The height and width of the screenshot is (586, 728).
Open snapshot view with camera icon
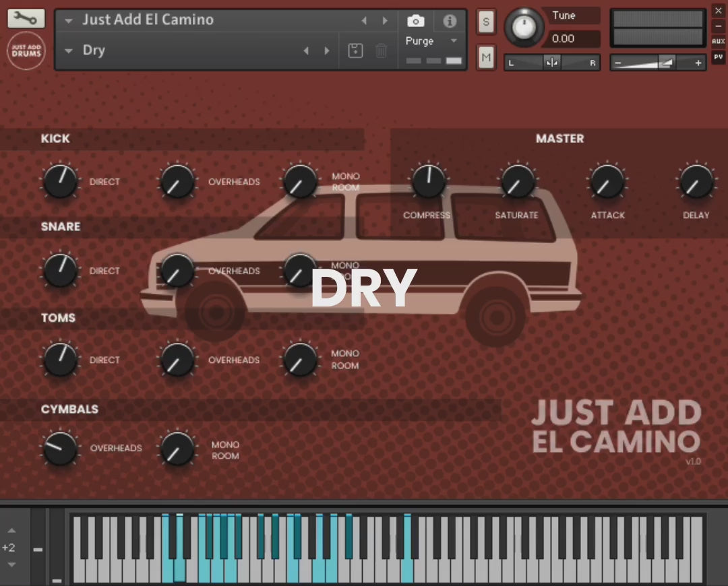tap(415, 21)
